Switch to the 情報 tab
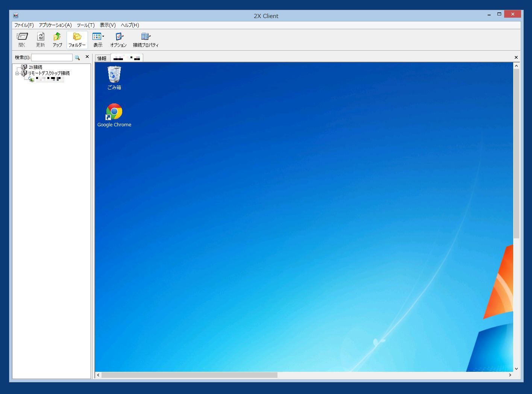Image resolution: width=532 pixels, height=394 pixels. point(102,58)
